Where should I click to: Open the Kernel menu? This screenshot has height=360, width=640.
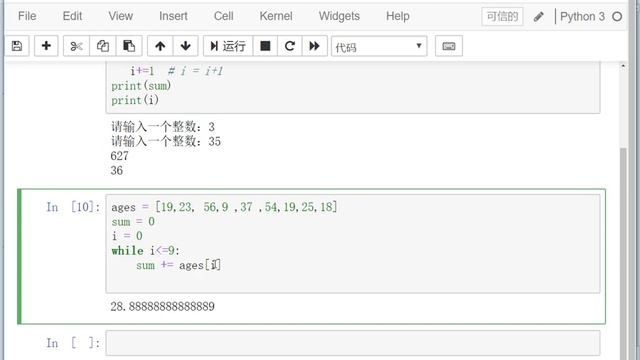276,16
